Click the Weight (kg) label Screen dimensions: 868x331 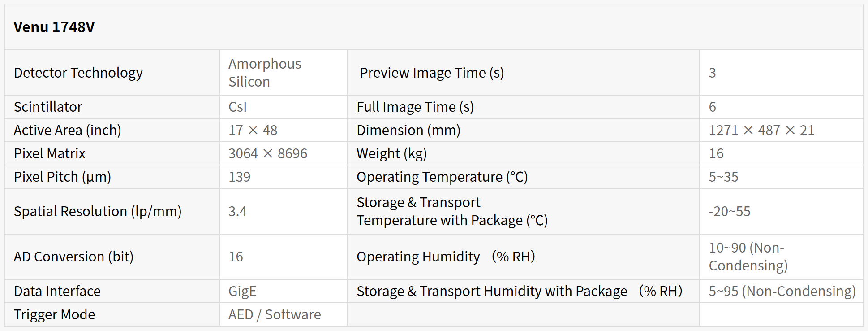tap(391, 153)
